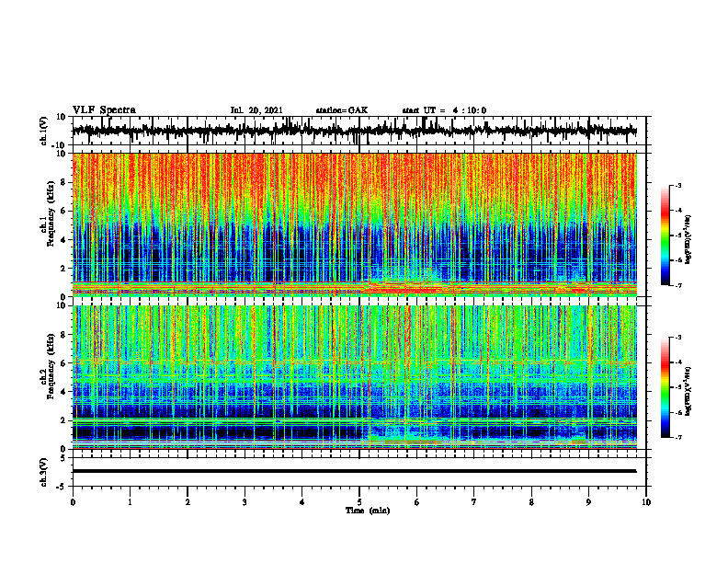Click the ch.1 color scale log(PSD) units label
This screenshot has height=563, width=728.
click(688, 239)
